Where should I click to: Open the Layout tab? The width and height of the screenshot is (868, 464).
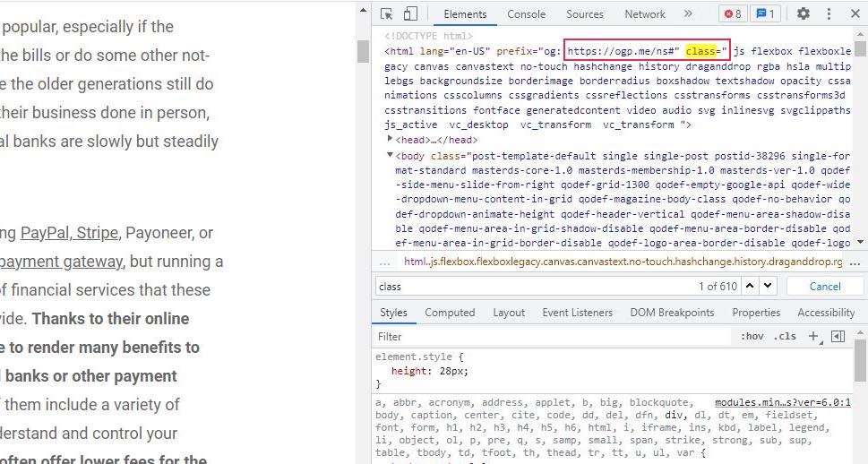pyautogui.click(x=509, y=313)
